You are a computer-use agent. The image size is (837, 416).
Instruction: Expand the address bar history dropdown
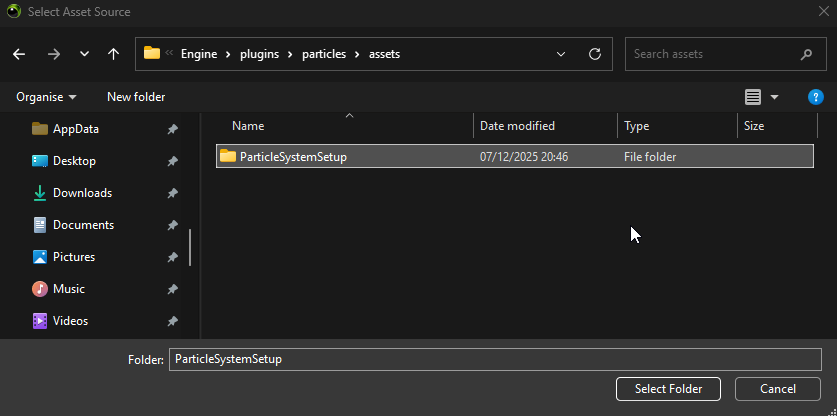[x=561, y=54]
